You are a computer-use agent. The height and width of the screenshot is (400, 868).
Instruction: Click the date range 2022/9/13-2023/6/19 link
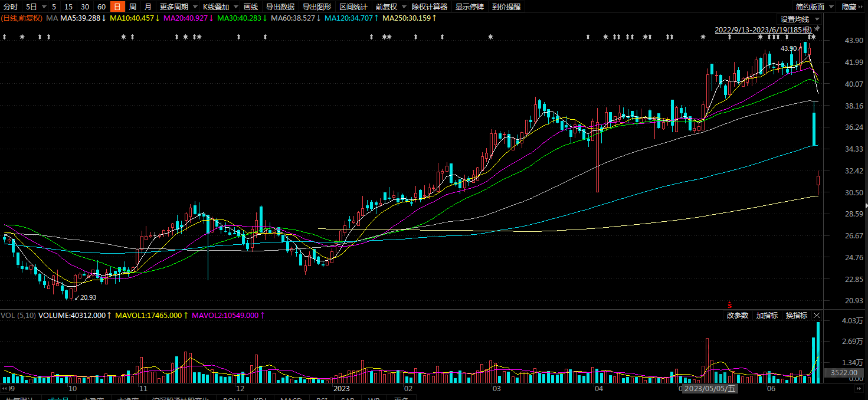coord(761,29)
